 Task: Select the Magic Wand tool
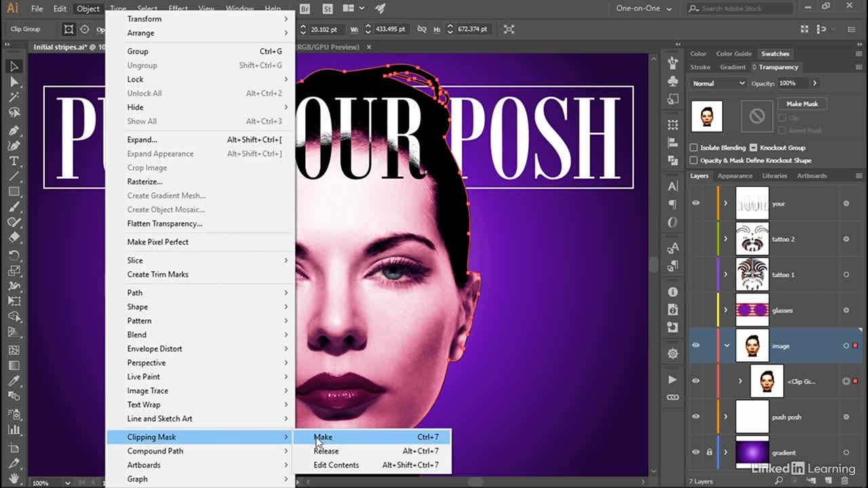pyautogui.click(x=14, y=98)
